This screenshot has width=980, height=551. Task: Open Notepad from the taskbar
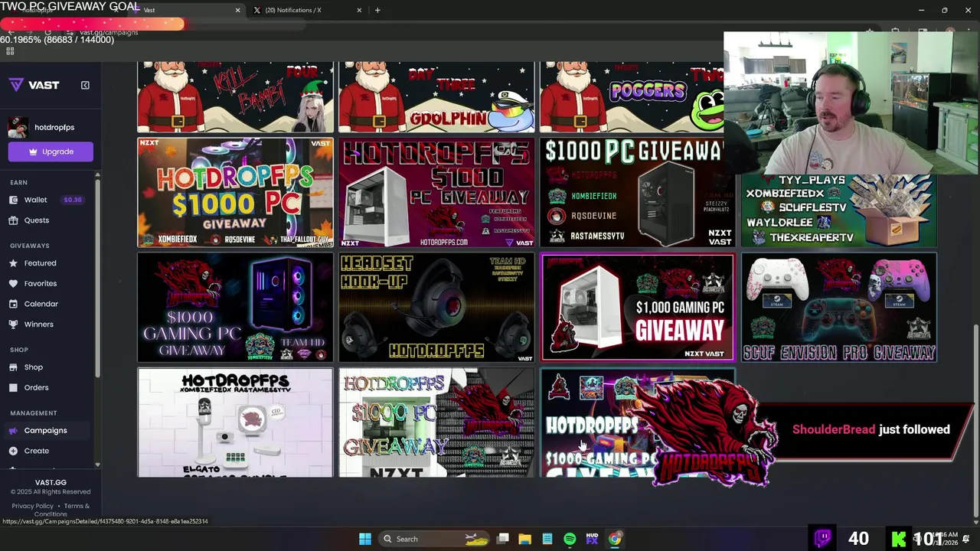pos(547,539)
